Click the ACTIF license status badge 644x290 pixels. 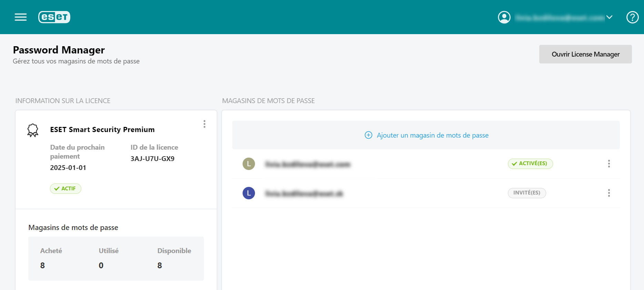[65, 189]
